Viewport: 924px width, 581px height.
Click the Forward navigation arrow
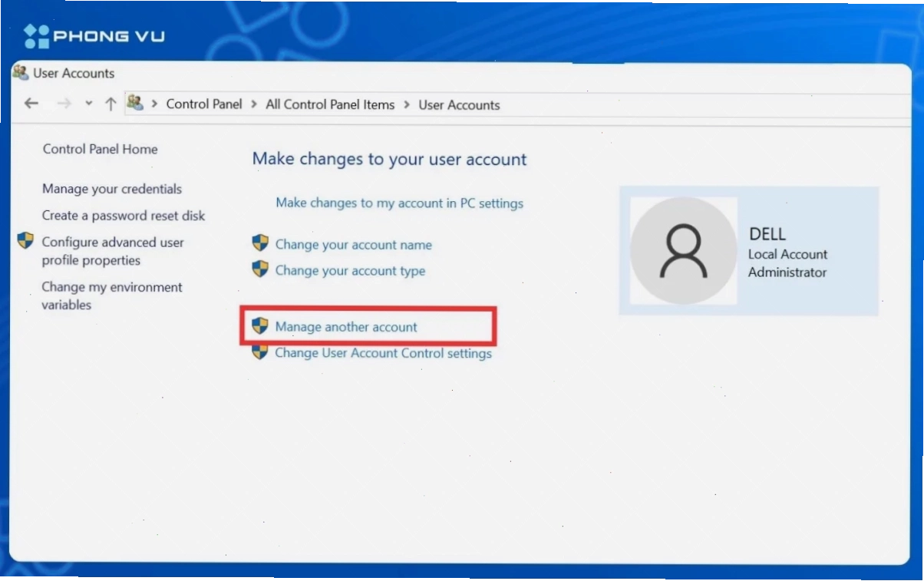coord(64,104)
